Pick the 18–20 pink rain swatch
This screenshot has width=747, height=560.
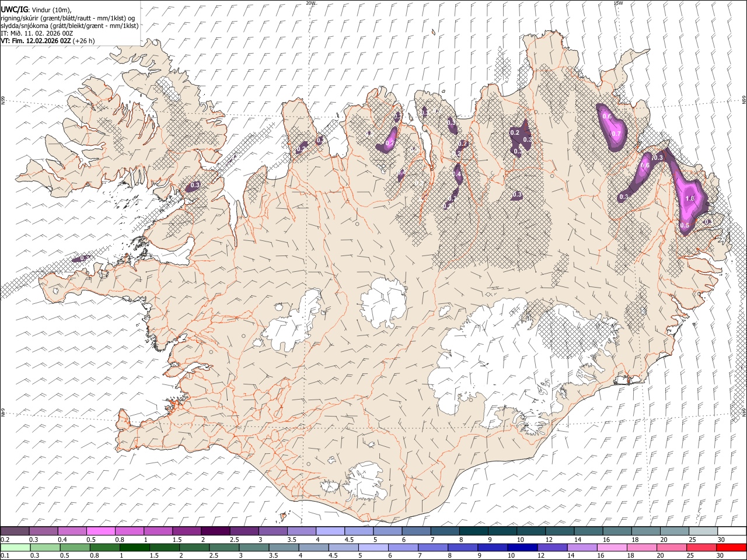(x=643, y=547)
